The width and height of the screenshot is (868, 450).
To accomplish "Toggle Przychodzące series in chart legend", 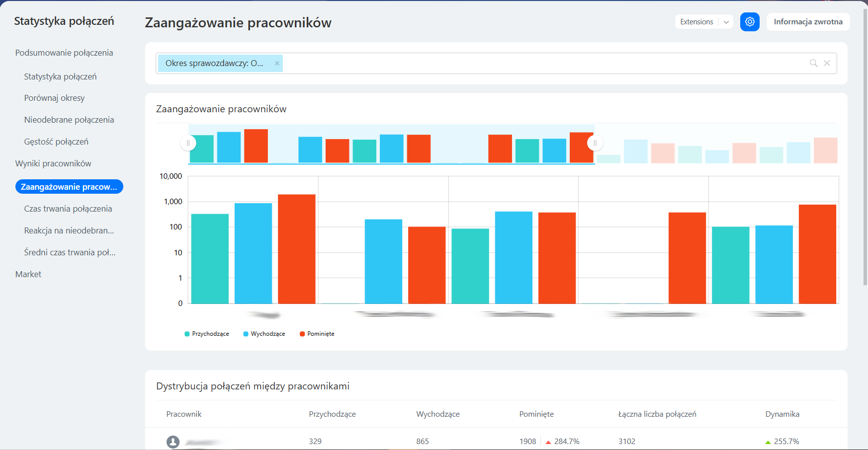I will click(207, 334).
